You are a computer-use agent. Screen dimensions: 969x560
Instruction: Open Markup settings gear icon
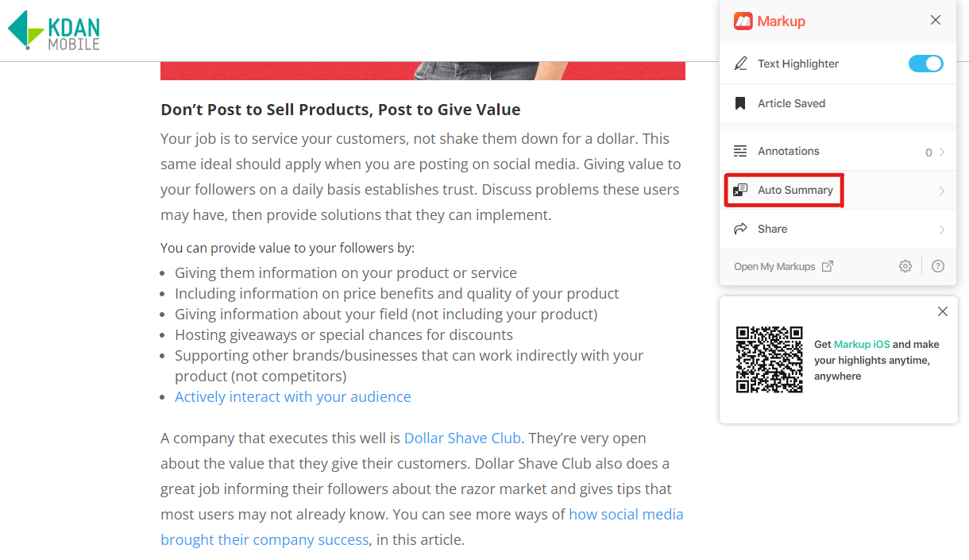pyautogui.click(x=905, y=266)
